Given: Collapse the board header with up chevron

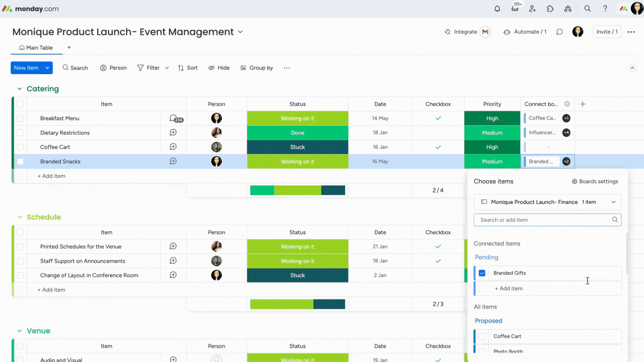Looking at the screenshot, I should click(632, 68).
